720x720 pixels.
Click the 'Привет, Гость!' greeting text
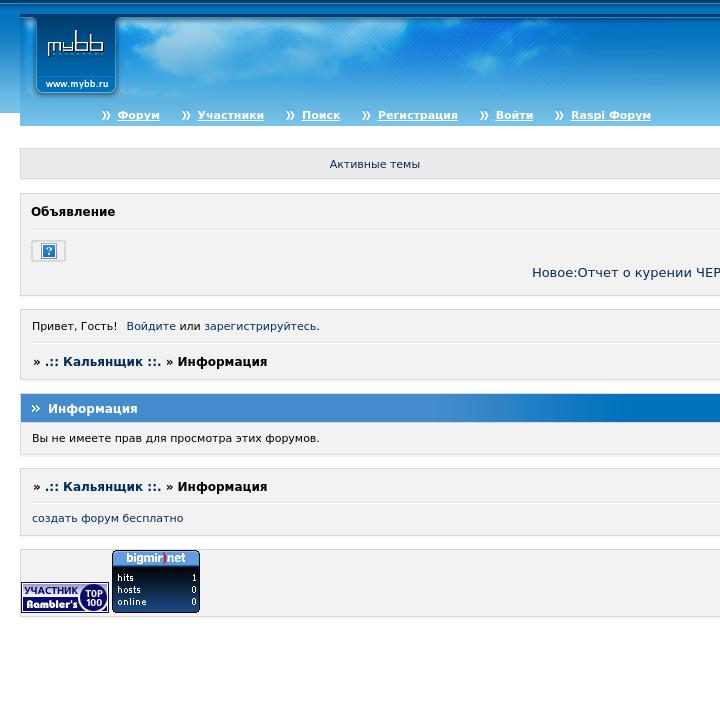[x=74, y=326]
